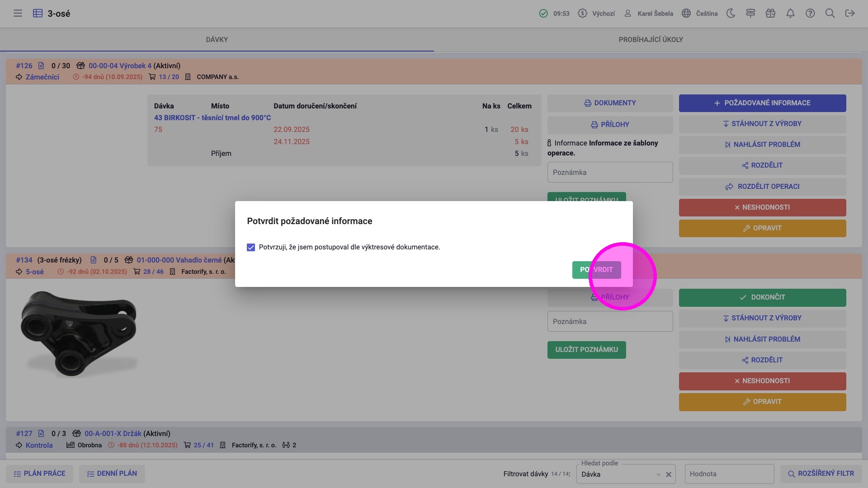The image size is (868, 488).
Task: Open the Plán práce button
Action: (39, 474)
